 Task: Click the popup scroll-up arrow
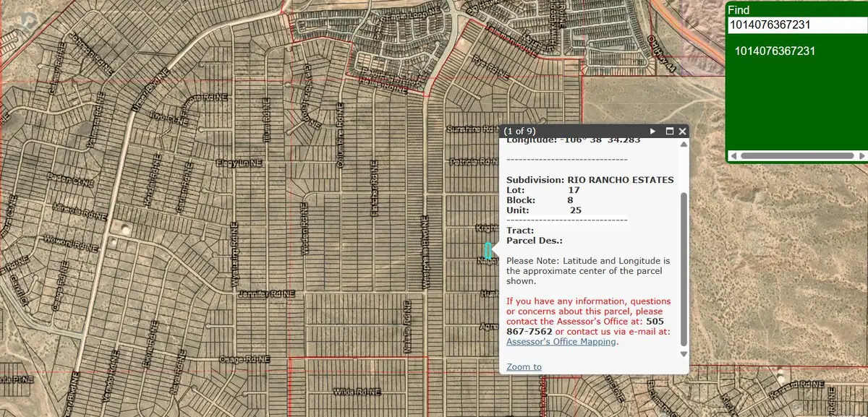pyautogui.click(x=682, y=142)
